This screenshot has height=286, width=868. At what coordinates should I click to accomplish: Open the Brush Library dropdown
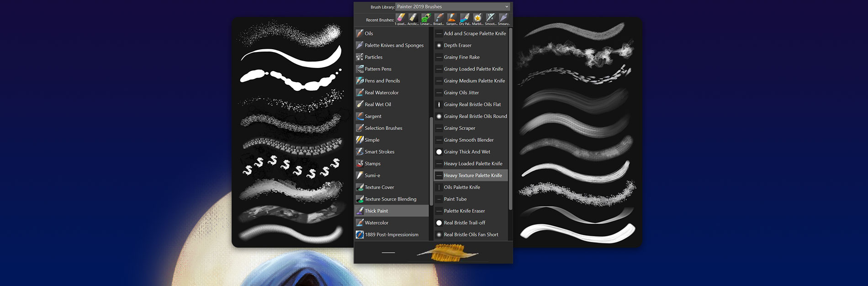(x=452, y=7)
